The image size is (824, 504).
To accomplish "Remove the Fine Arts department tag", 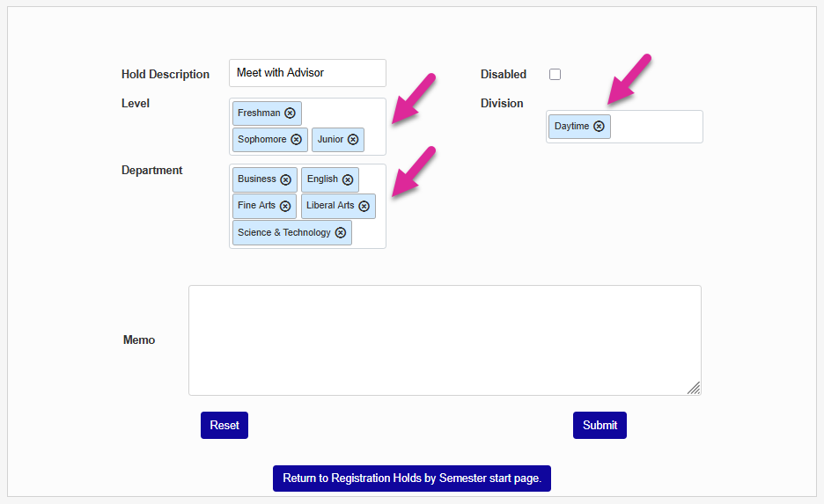I will pos(284,206).
